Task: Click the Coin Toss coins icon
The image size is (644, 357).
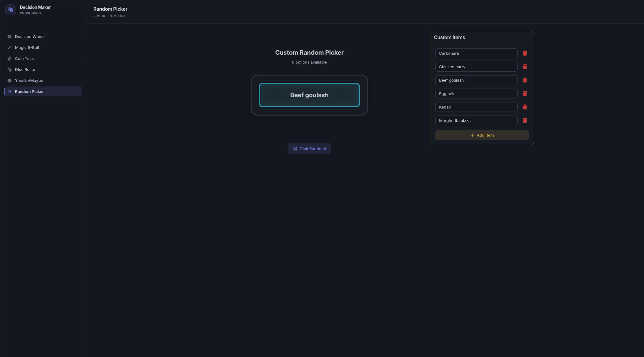Action: tap(10, 59)
